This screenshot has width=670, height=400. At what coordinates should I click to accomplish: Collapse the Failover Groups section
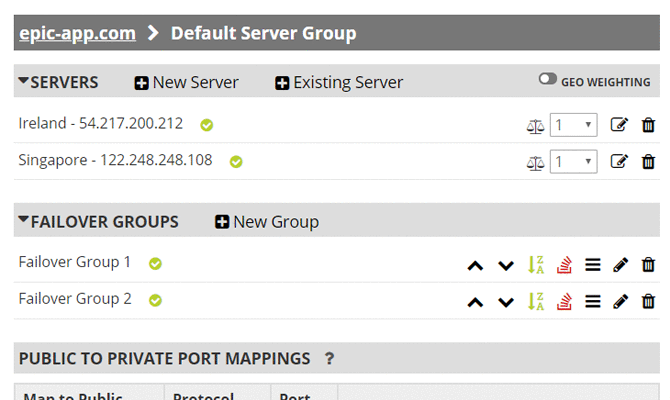click(x=24, y=220)
